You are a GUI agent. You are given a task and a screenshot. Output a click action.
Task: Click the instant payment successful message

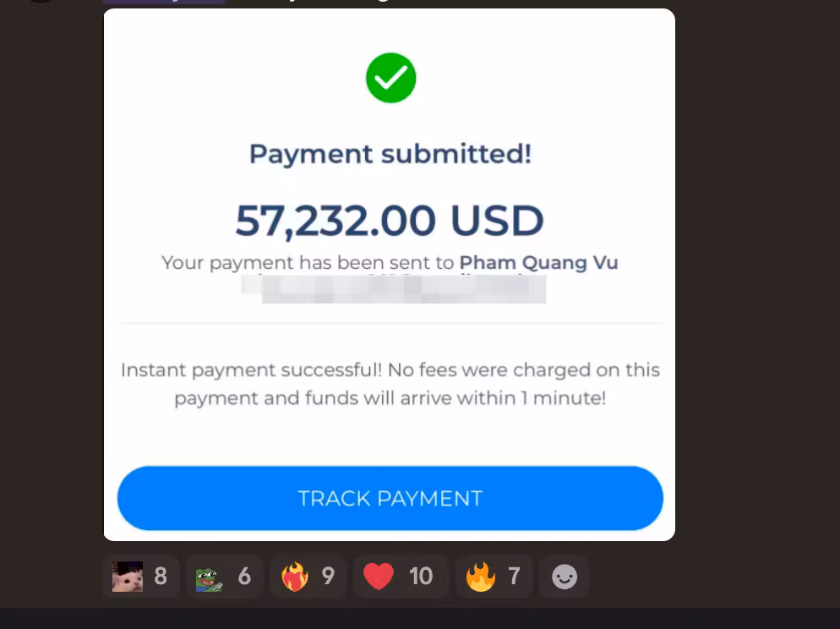390,384
